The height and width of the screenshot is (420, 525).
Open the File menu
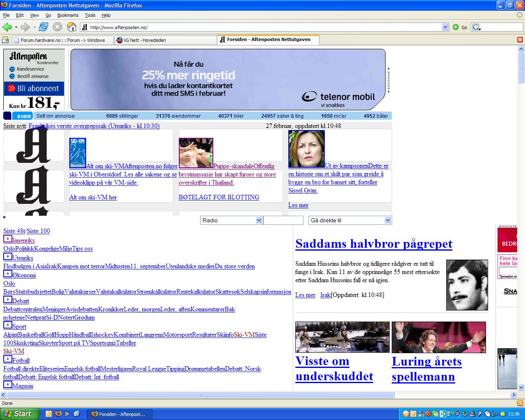tap(6, 15)
